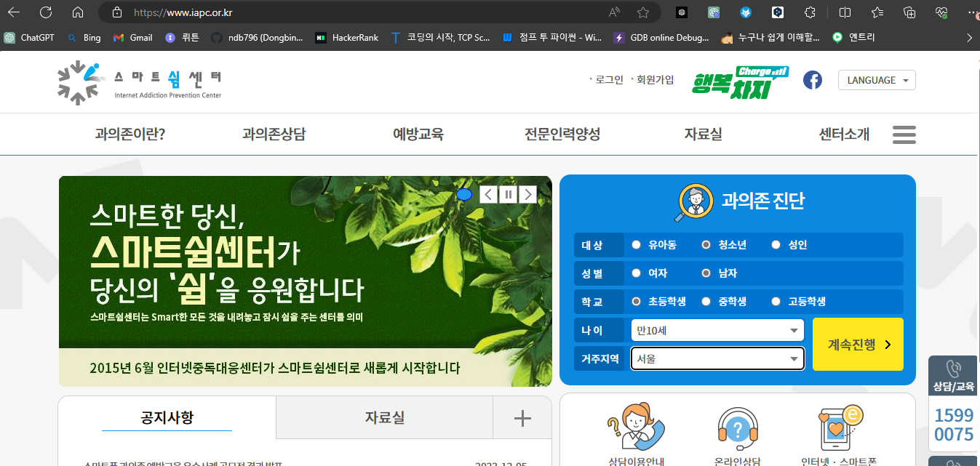Open the 나이 age dropdown showing 만10세
The height and width of the screenshot is (466, 980).
(717, 330)
